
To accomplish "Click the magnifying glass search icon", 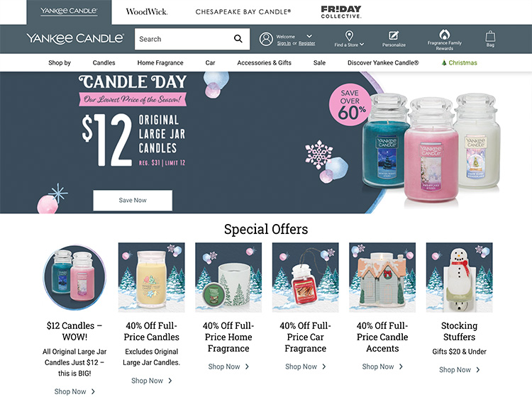I will coord(238,39).
